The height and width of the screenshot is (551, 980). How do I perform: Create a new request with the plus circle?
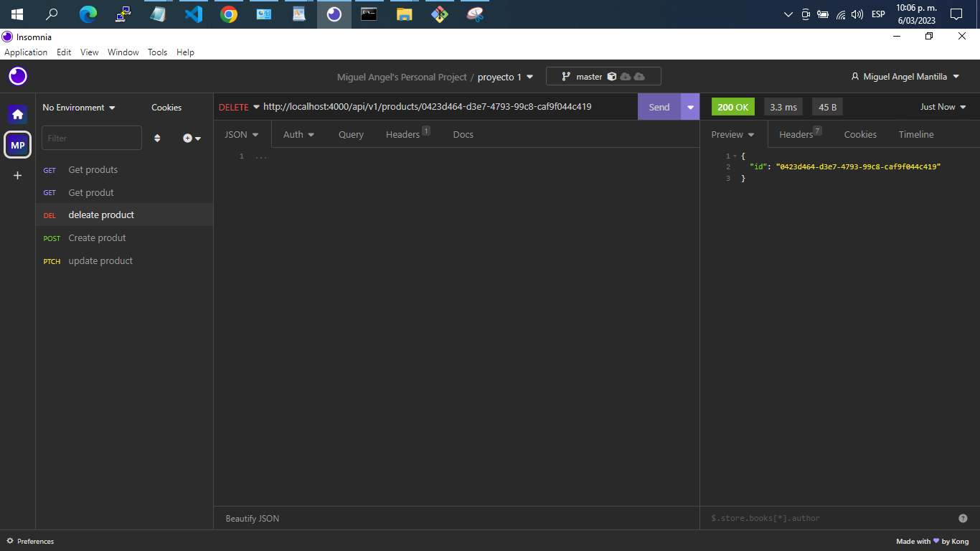pos(189,138)
